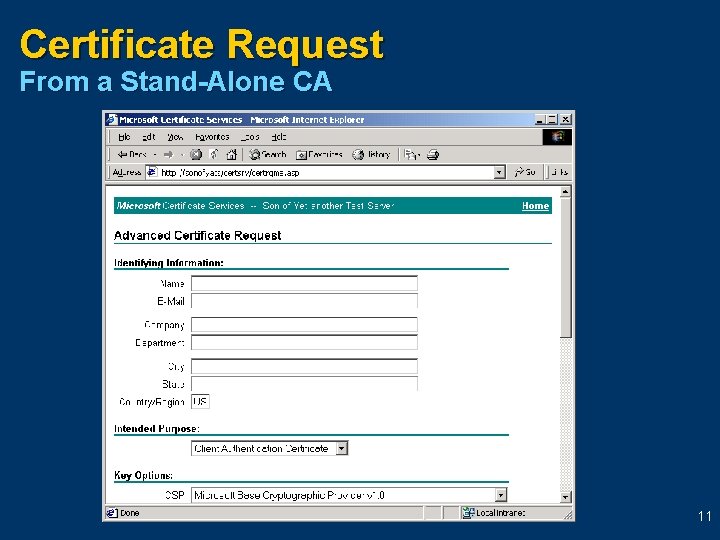Click the Local intranet zone icon
Image resolution: width=720 pixels, height=540 pixels.
468,513
